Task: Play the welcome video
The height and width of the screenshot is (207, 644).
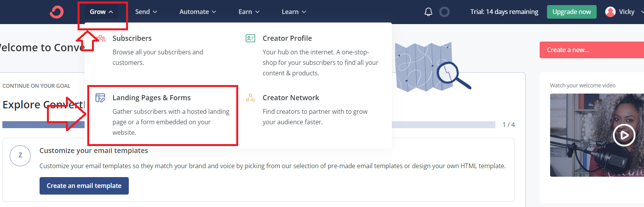Action: 624,135
